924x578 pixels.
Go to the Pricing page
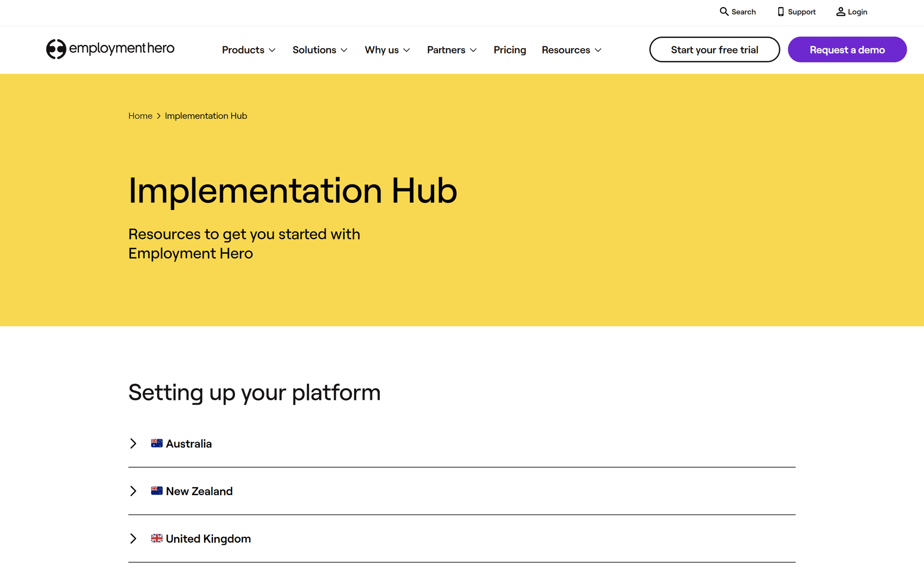(x=510, y=50)
